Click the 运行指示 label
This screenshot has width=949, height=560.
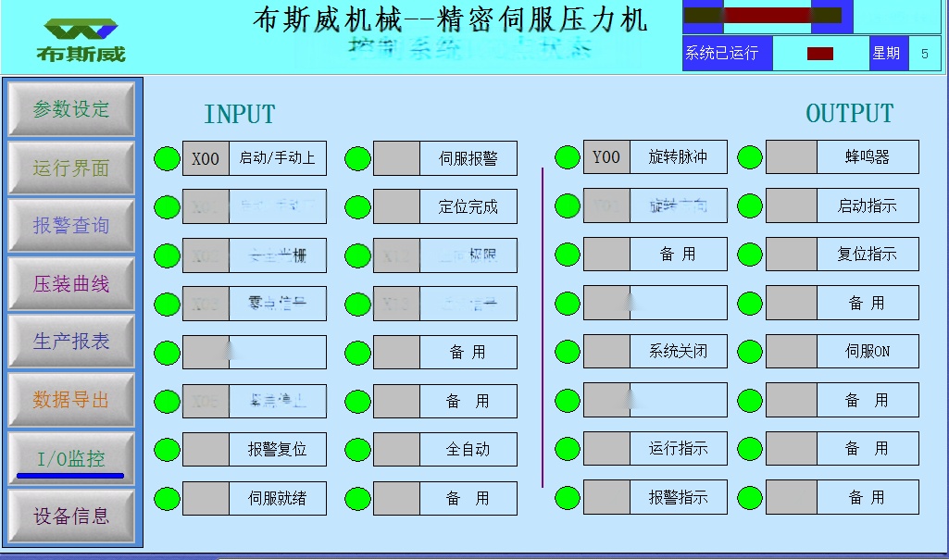point(679,449)
